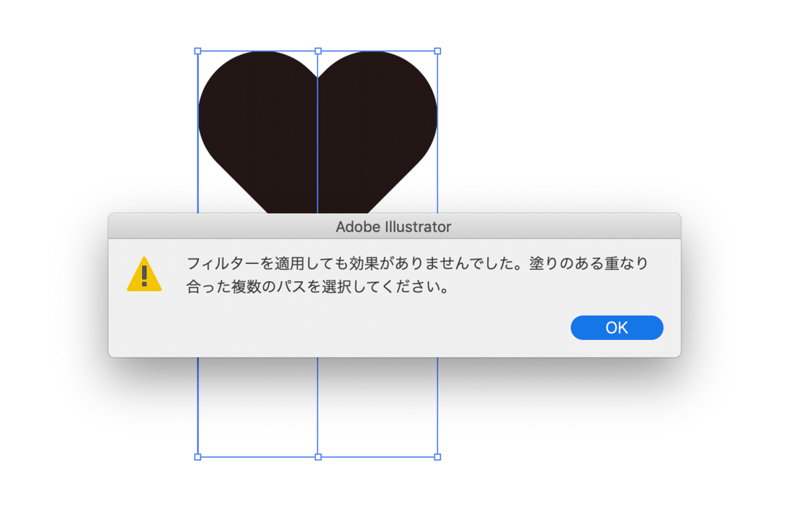The image size is (812, 522).
Task: Click the bottom-center selection handle
Action: (x=318, y=457)
